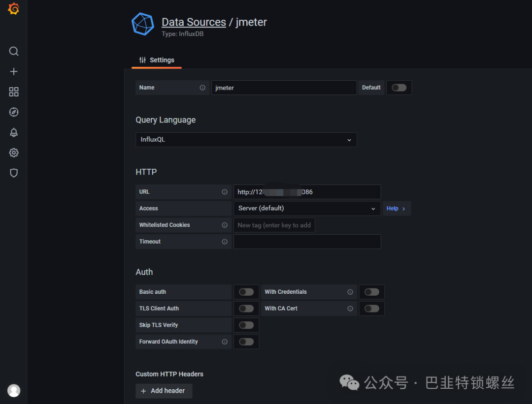Viewport: 532px width, 404px height.
Task: Click the InfluxDB data source logo
Action: coord(143,24)
